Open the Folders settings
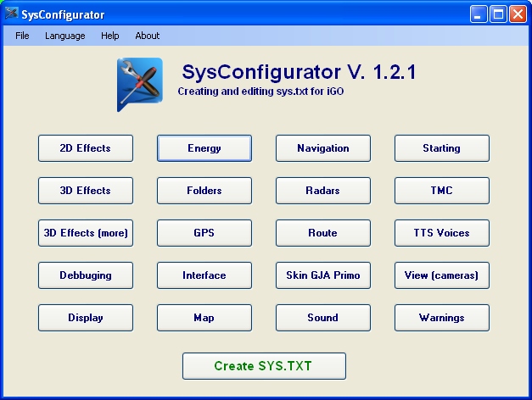 pyautogui.click(x=204, y=191)
